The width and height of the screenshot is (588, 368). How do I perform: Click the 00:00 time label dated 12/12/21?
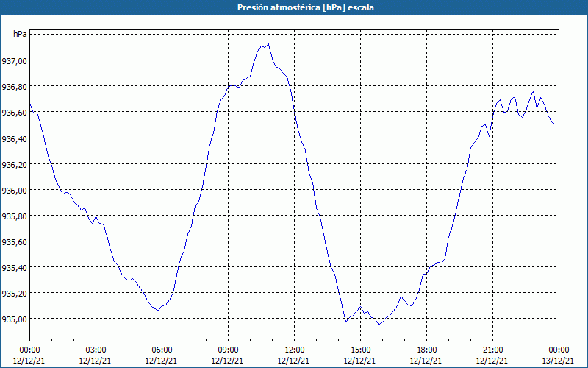pyautogui.click(x=29, y=350)
